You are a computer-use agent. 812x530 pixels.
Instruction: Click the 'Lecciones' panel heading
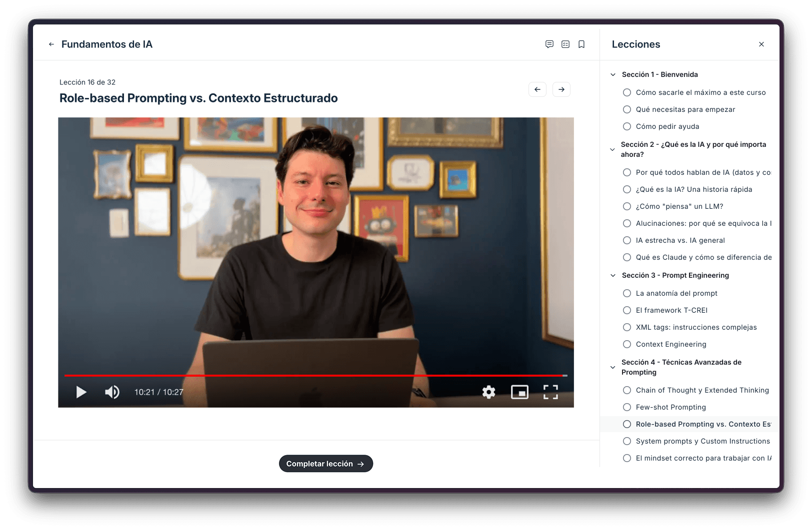(x=636, y=44)
